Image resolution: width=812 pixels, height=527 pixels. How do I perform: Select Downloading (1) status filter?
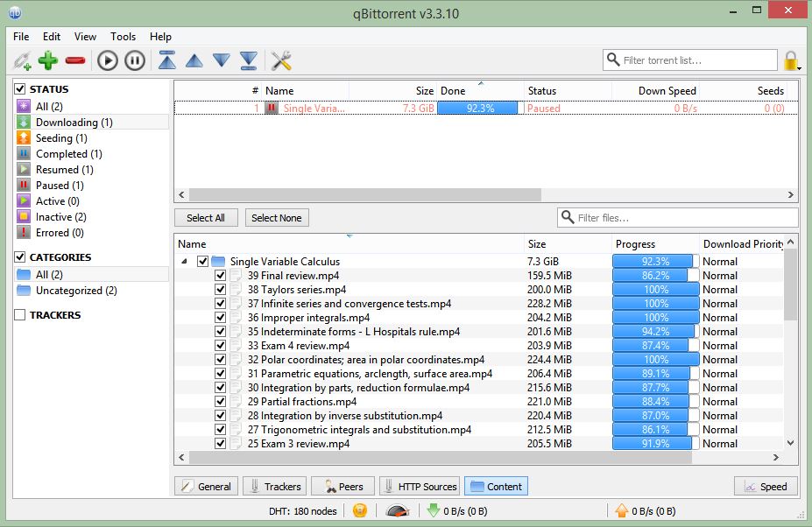(74, 123)
